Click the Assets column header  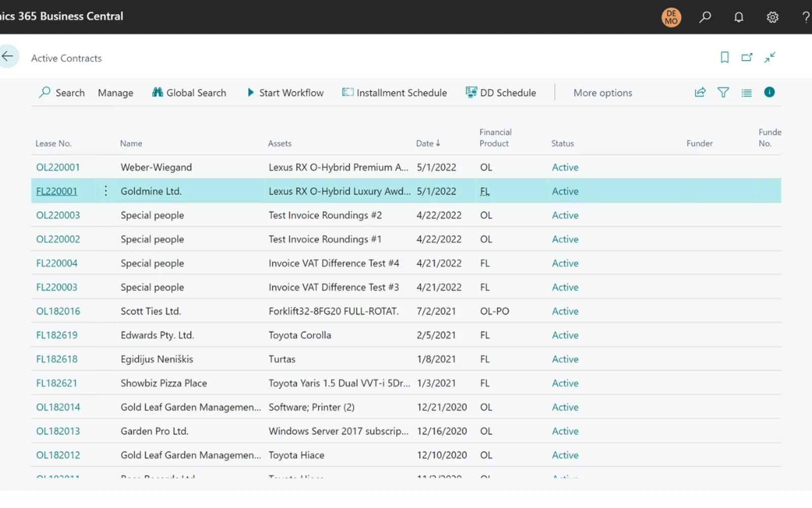(x=280, y=143)
